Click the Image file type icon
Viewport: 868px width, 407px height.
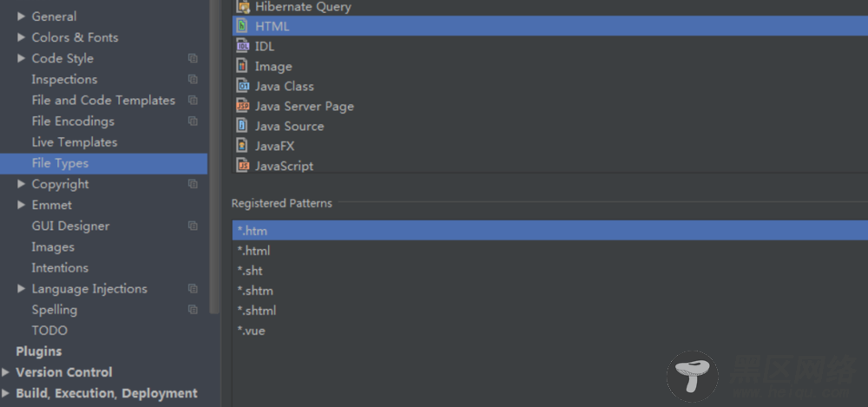click(243, 67)
